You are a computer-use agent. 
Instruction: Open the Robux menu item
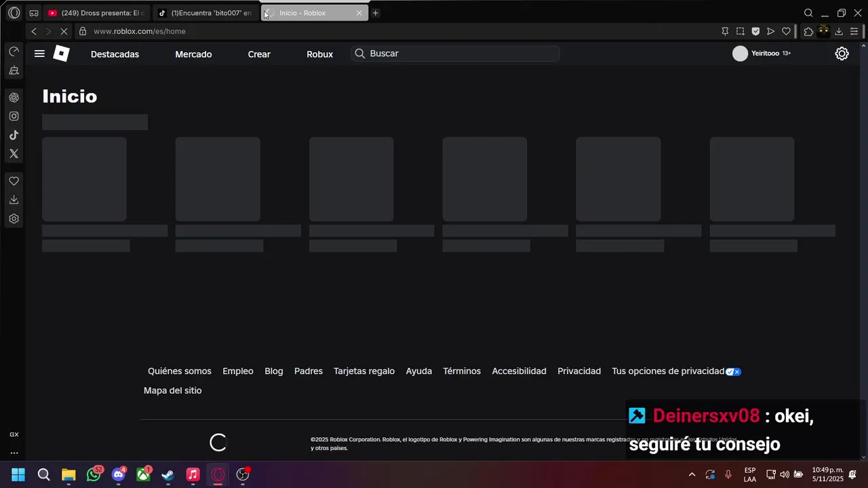click(319, 54)
